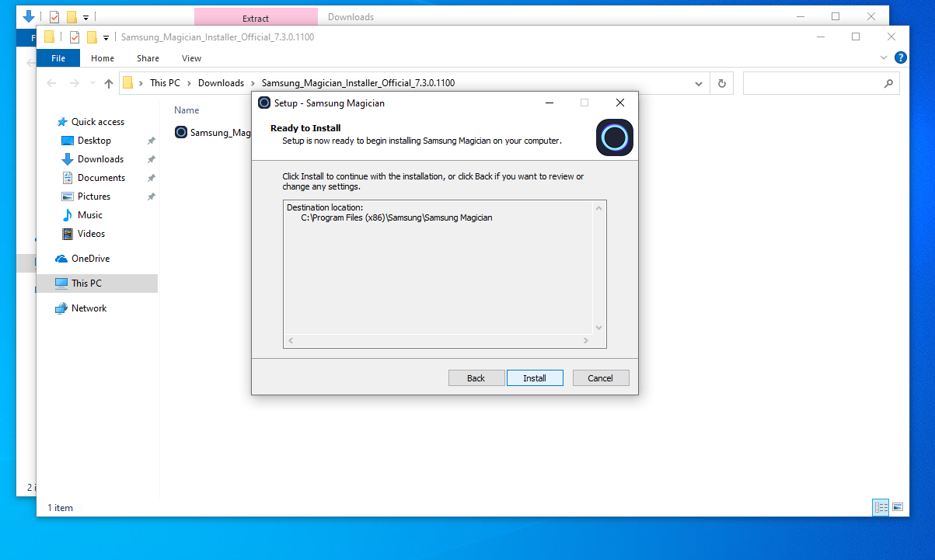The image size is (935, 560).
Task: Open Desktop in navigation pane
Action: click(x=94, y=141)
